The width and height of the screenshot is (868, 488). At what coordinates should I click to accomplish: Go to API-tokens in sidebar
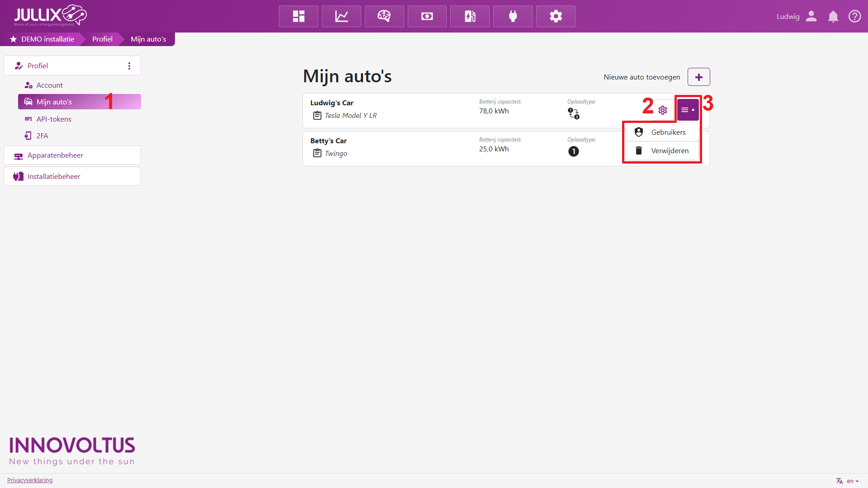[54, 119]
